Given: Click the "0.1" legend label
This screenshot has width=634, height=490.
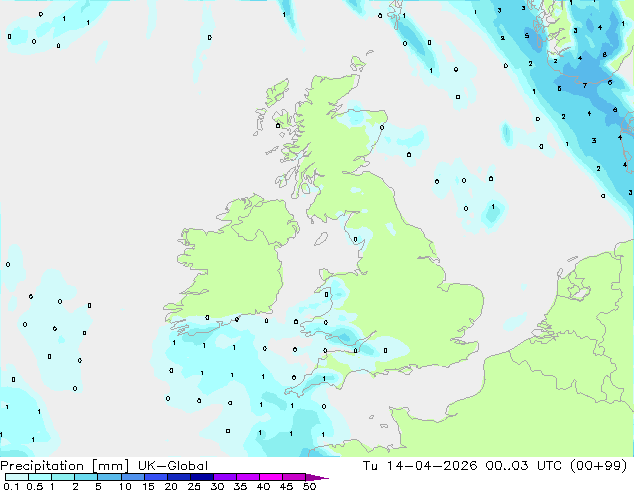Looking at the screenshot, I should click(11, 486).
